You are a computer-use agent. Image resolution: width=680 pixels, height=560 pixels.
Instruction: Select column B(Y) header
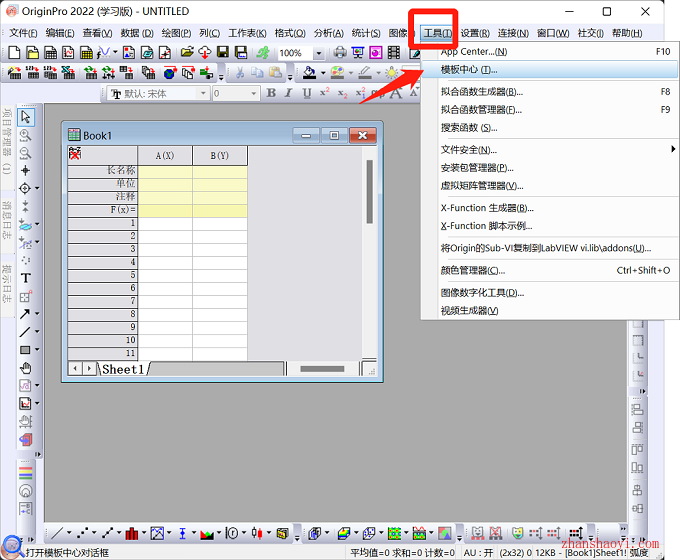[220, 156]
